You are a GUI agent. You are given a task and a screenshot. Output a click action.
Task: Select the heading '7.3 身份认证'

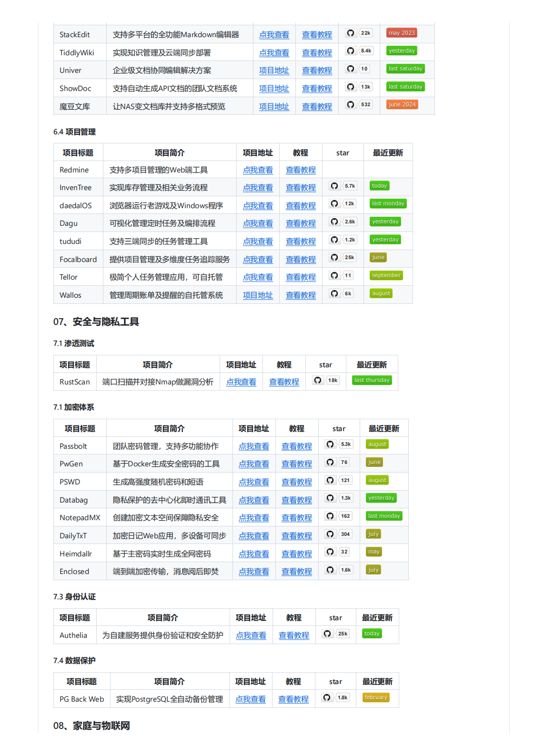tap(74, 597)
